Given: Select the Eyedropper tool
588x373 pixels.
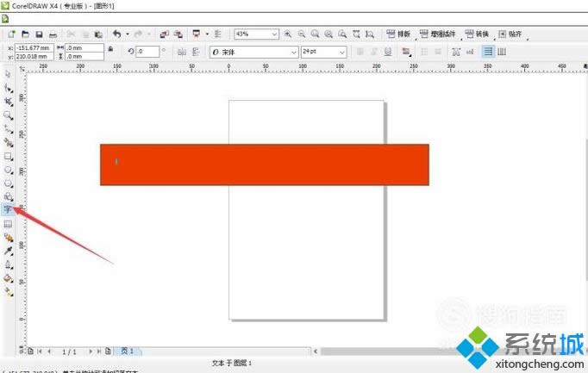Looking at the screenshot, I should point(9,251).
